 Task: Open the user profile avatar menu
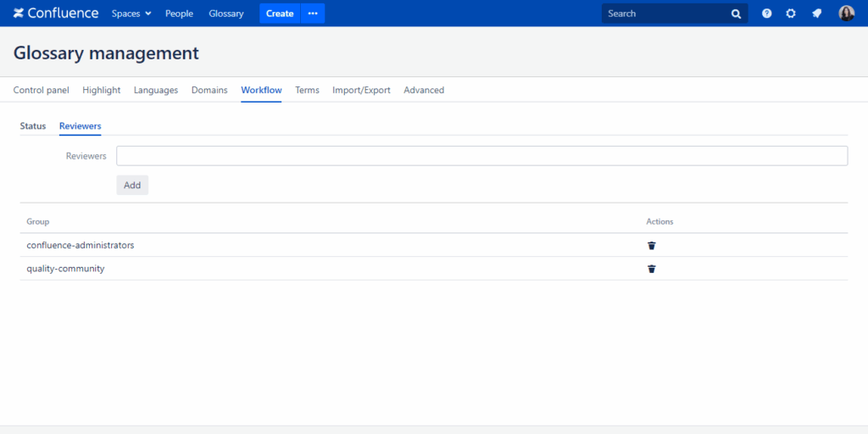(846, 14)
